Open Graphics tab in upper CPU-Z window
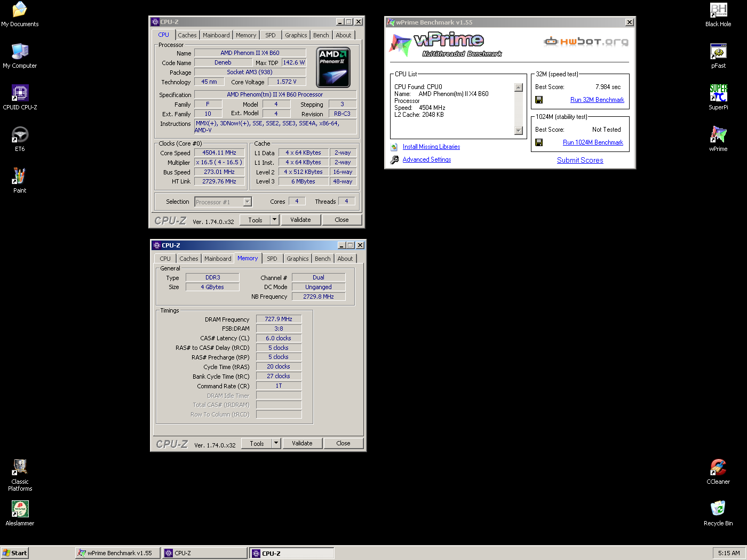This screenshot has width=747, height=560. coord(296,35)
